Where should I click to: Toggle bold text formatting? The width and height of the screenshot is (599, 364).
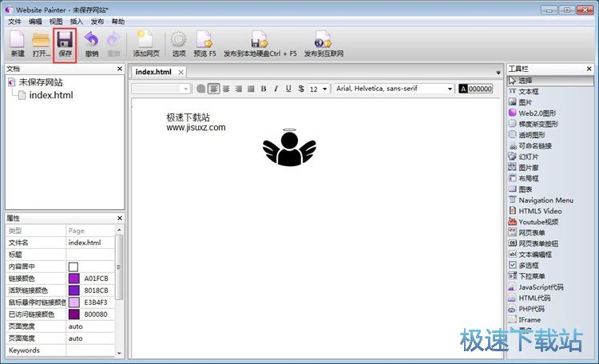tap(264, 89)
